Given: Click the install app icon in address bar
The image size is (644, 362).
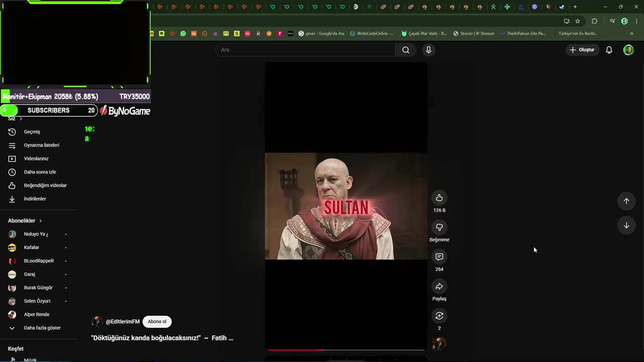Looking at the screenshot, I should [x=567, y=21].
